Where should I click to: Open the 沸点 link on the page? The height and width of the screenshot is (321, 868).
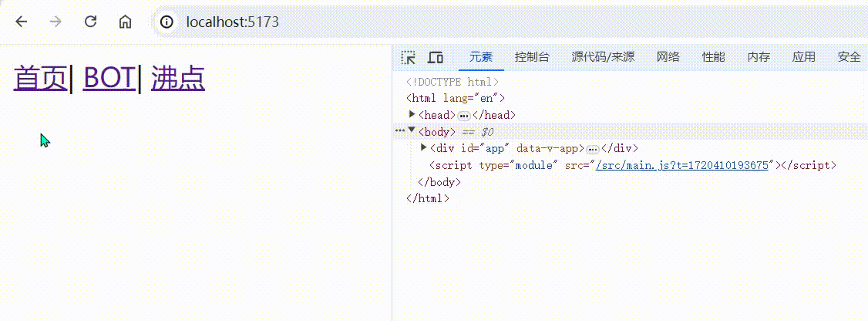pyautogui.click(x=178, y=78)
